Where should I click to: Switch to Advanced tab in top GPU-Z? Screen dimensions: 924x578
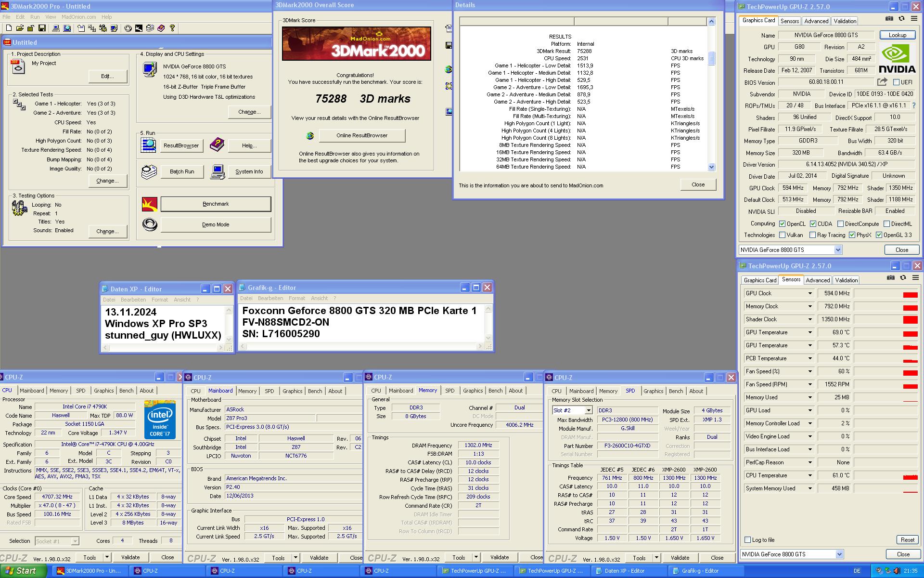(x=816, y=21)
